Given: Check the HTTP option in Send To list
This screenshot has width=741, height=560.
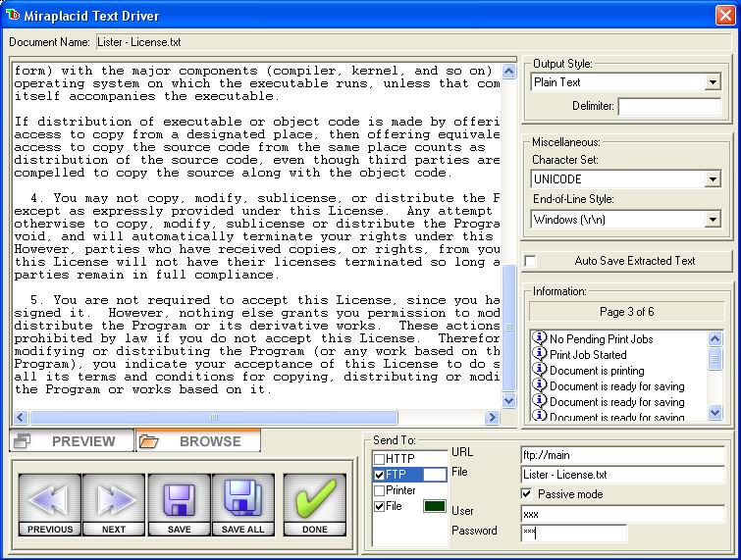Looking at the screenshot, I should 380,459.
